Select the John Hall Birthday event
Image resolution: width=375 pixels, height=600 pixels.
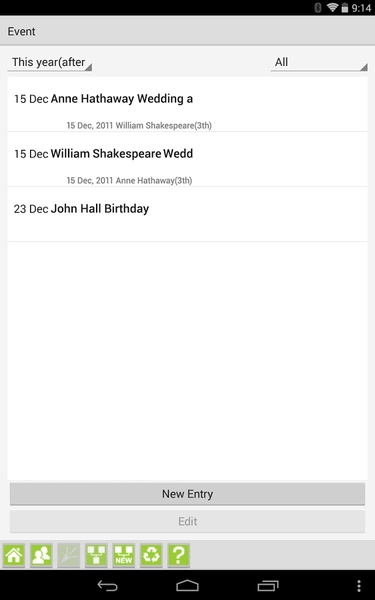(188, 214)
